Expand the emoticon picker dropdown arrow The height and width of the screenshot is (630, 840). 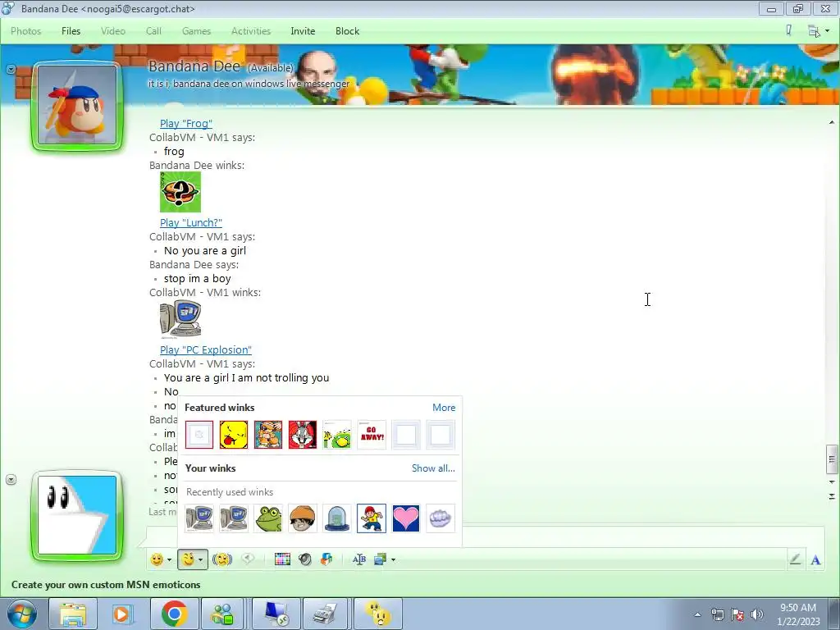coord(169,559)
